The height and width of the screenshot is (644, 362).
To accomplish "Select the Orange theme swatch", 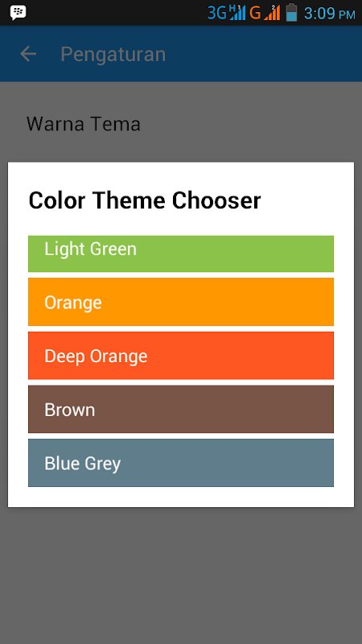I will [180, 302].
